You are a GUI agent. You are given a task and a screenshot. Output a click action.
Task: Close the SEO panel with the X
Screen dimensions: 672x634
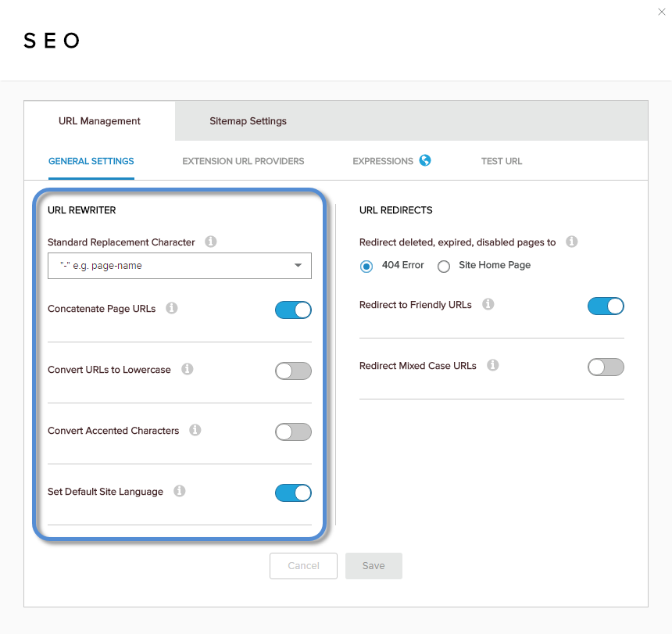(x=661, y=12)
